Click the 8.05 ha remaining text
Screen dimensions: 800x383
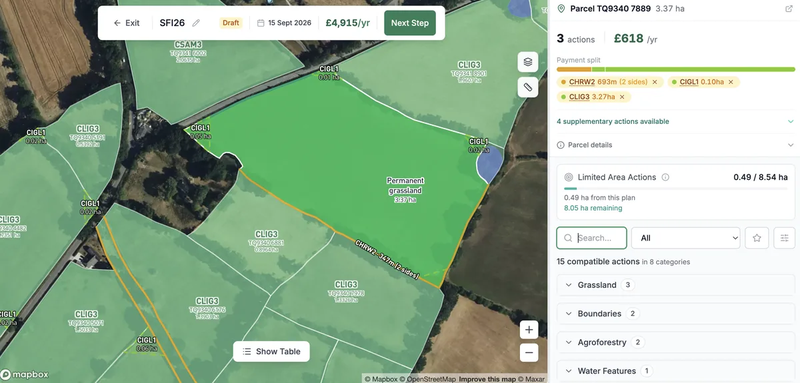tap(593, 208)
